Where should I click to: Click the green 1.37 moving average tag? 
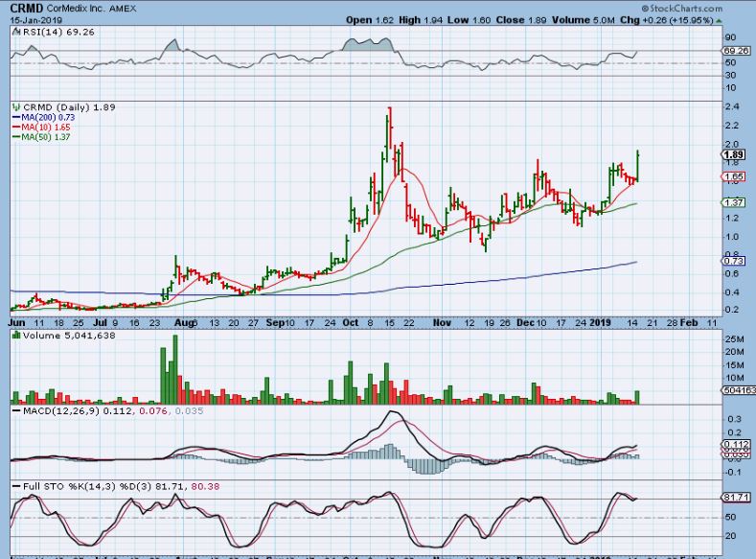pyautogui.click(x=733, y=202)
